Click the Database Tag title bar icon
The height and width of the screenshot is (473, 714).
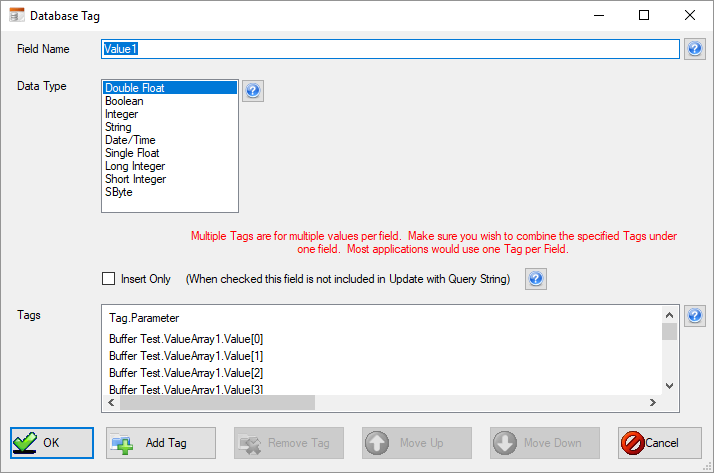pos(16,16)
